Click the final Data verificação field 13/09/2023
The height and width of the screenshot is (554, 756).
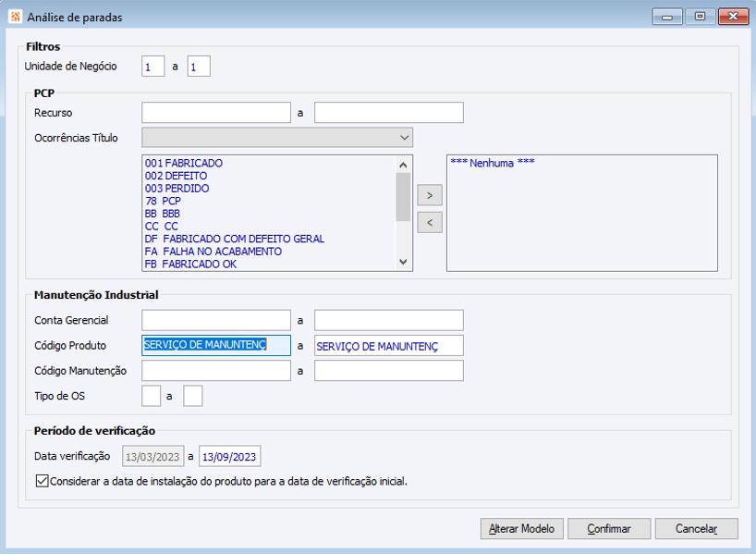(x=229, y=456)
